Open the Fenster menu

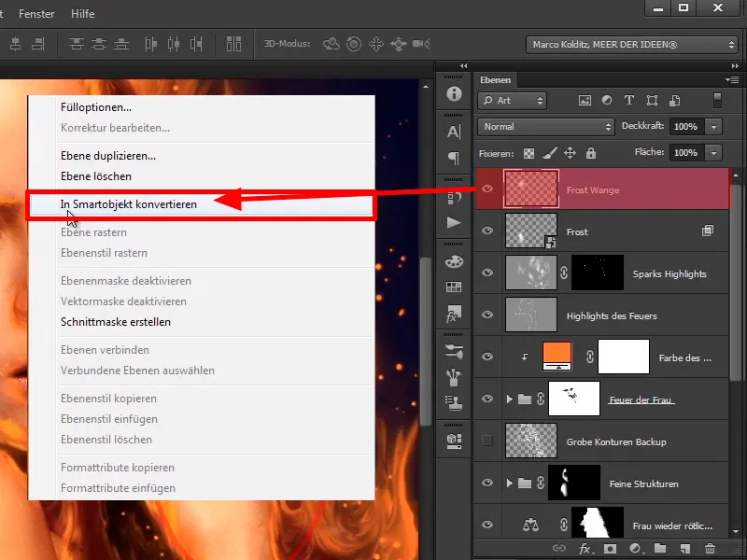tap(36, 14)
